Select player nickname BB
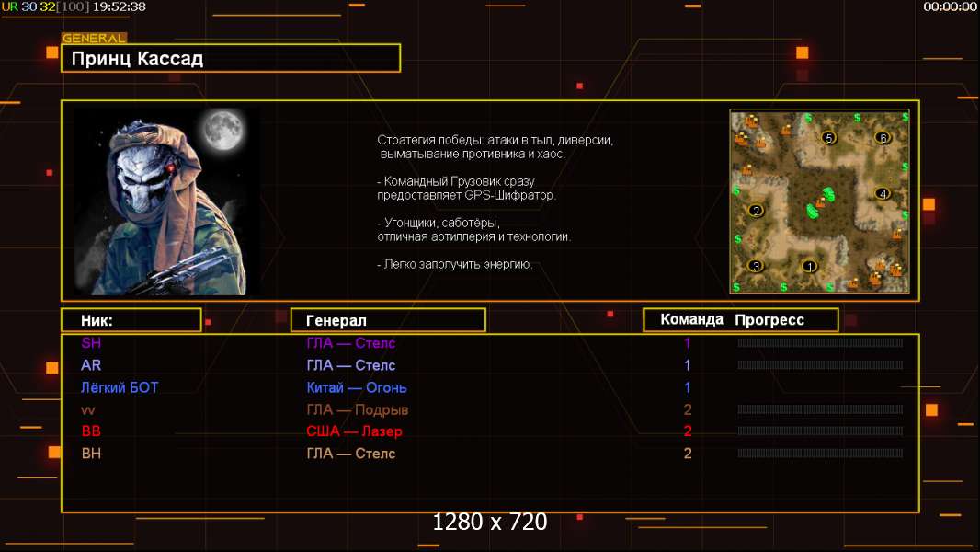The height and width of the screenshot is (552, 980). [91, 431]
